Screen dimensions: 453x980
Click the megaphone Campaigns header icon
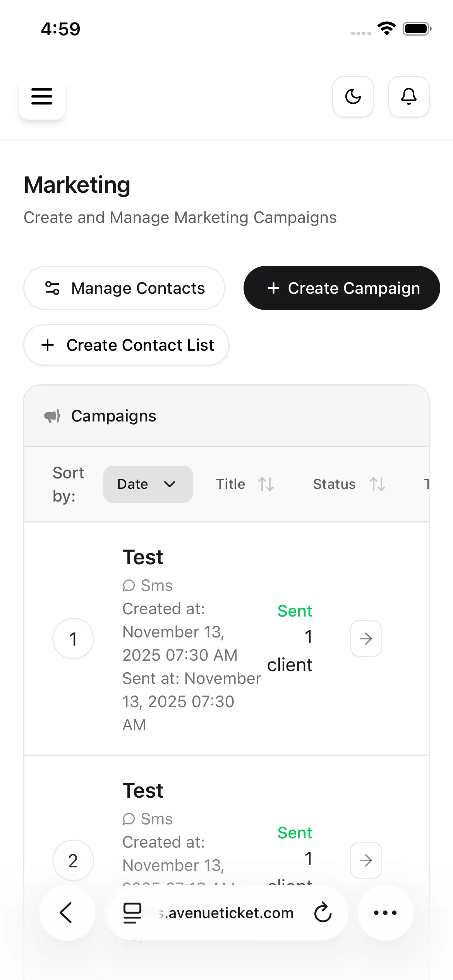[52, 416]
